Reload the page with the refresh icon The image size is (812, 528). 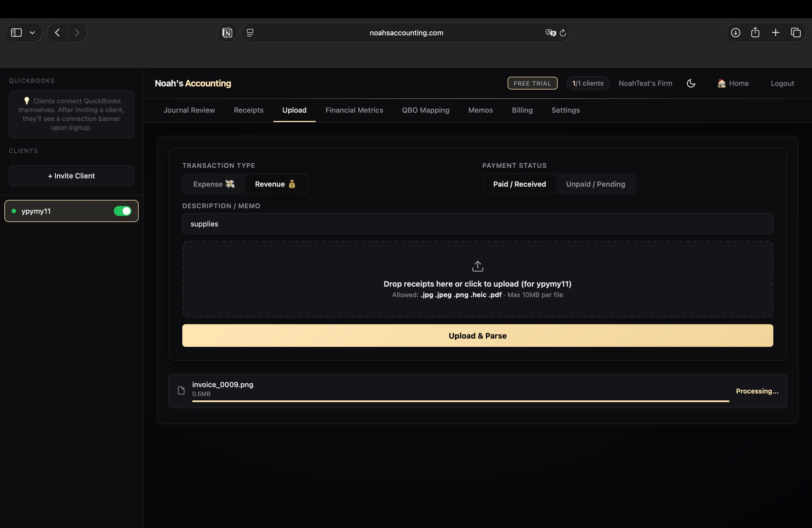563,33
